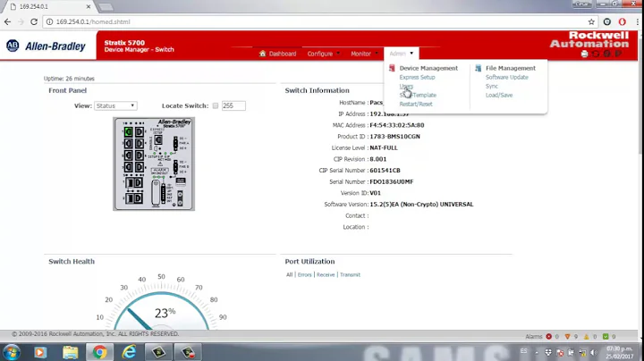Show Transmit in Port Utilization
This screenshot has height=361, width=644.
pyautogui.click(x=350, y=275)
